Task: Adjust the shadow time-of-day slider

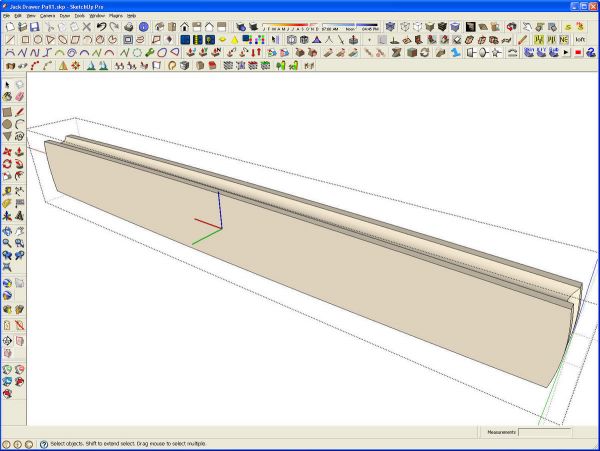Action: point(349,25)
